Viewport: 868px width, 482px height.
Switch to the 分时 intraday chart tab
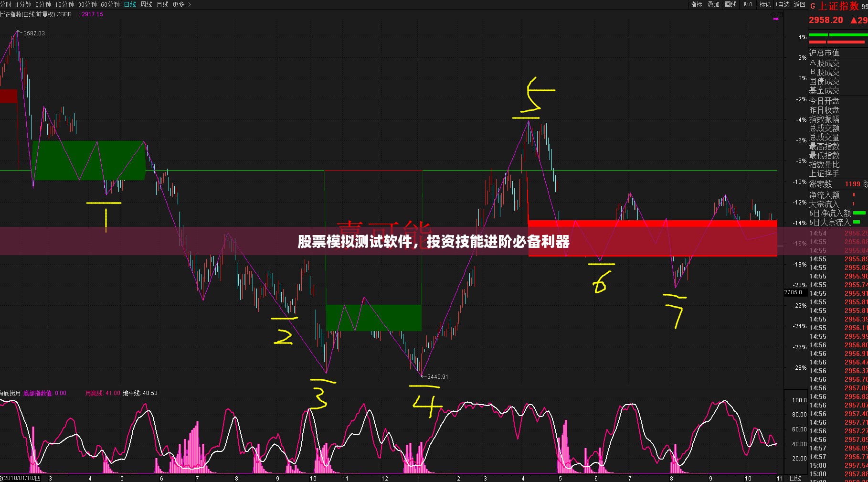(x=6, y=4)
